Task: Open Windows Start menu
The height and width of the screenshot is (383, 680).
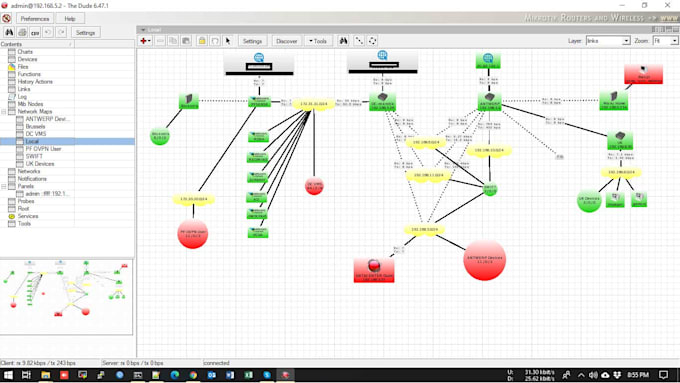Action: 8,375
